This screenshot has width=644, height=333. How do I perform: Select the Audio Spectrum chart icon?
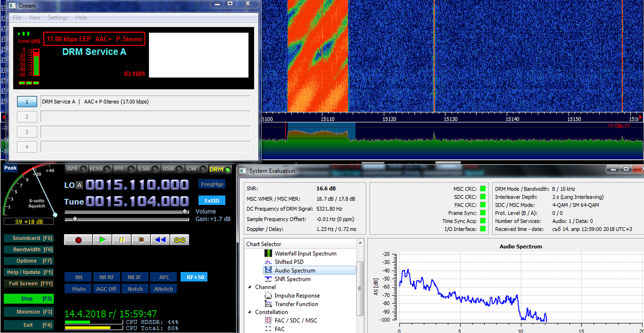tap(268, 271)
